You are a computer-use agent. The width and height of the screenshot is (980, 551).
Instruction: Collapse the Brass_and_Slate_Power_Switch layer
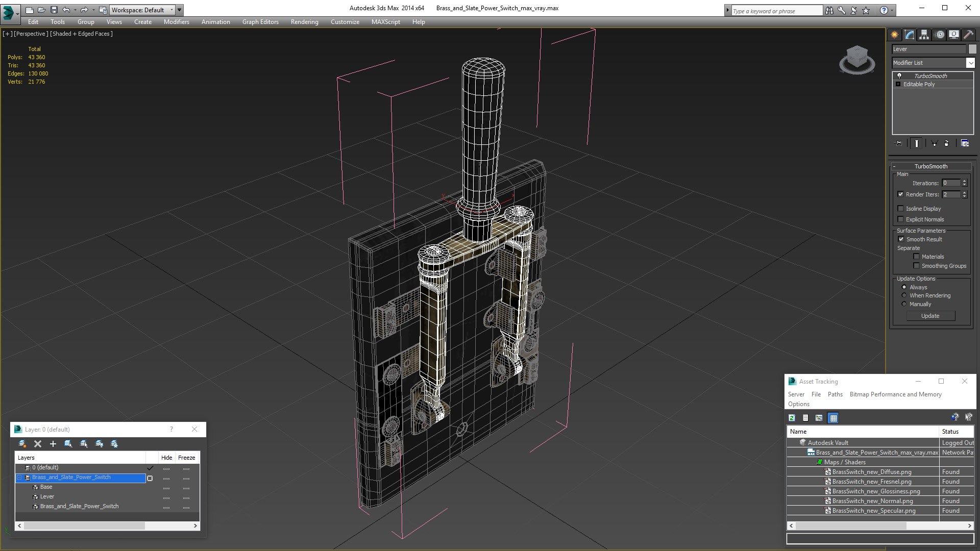pos(19,478)
